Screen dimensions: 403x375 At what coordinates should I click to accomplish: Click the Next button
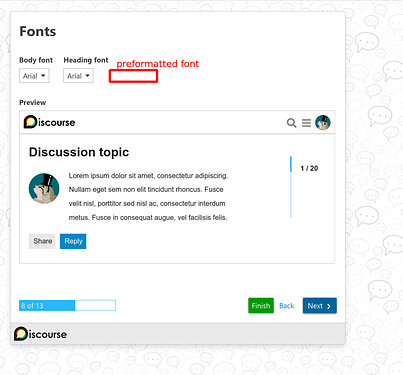pyautogui.click(x=320, y=306)
